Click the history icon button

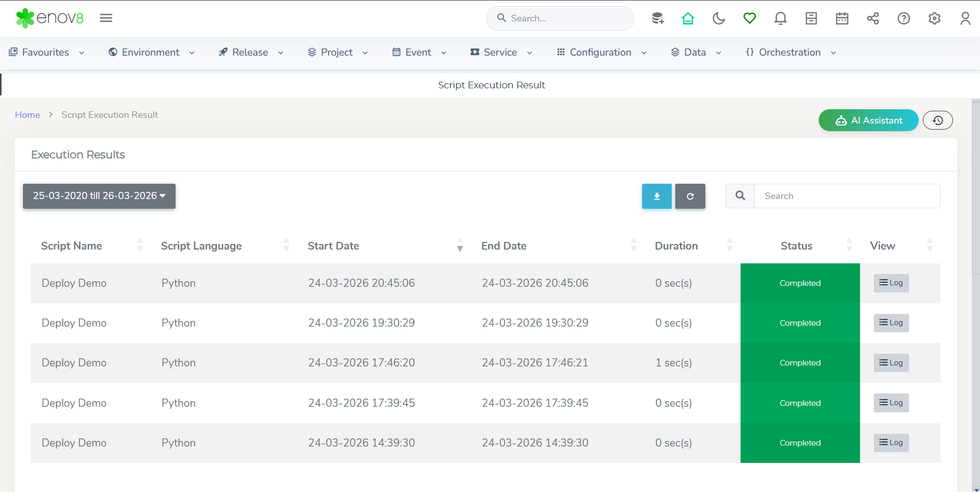[938, 120]
